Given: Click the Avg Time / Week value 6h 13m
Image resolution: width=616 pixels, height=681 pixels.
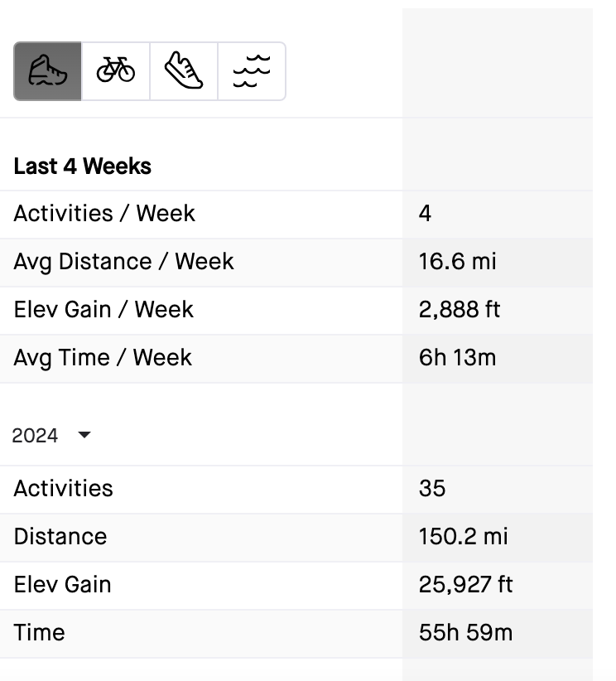Looking at the screenshot, I should (x=460, y=358).
